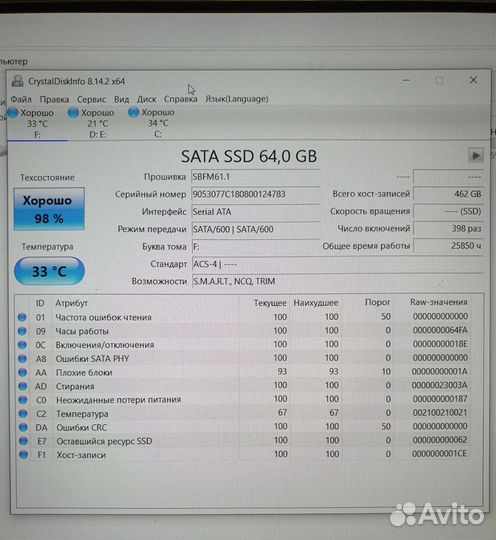Viewport: 496px width, 540px height.
Task: Click the blue status orb for drive C:
Action: (x=133, y=112)
